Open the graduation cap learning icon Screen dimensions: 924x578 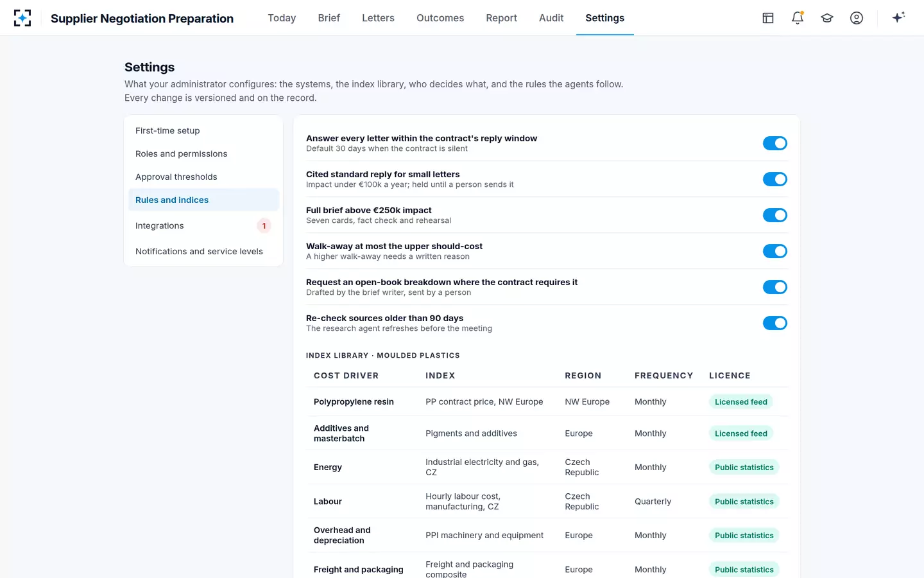pyautogui.click(x=827, y=18)
